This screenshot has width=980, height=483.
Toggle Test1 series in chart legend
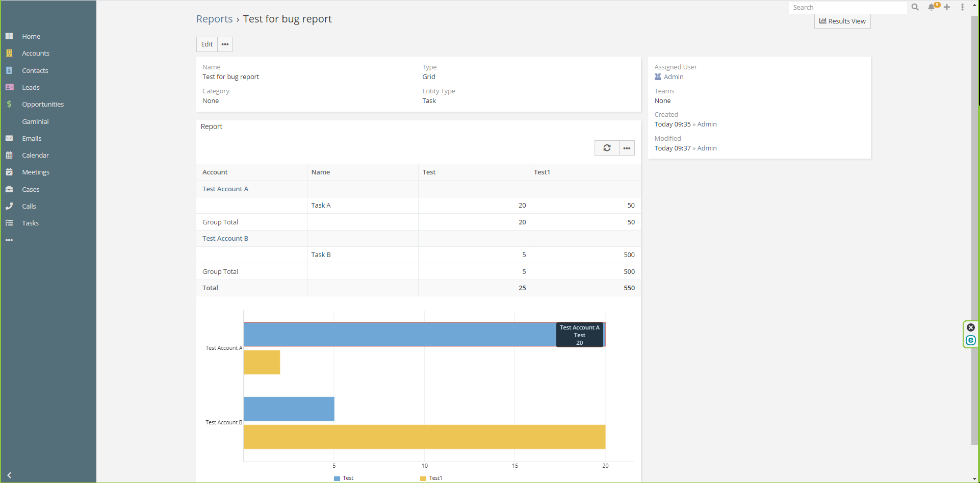pos(431,478)
